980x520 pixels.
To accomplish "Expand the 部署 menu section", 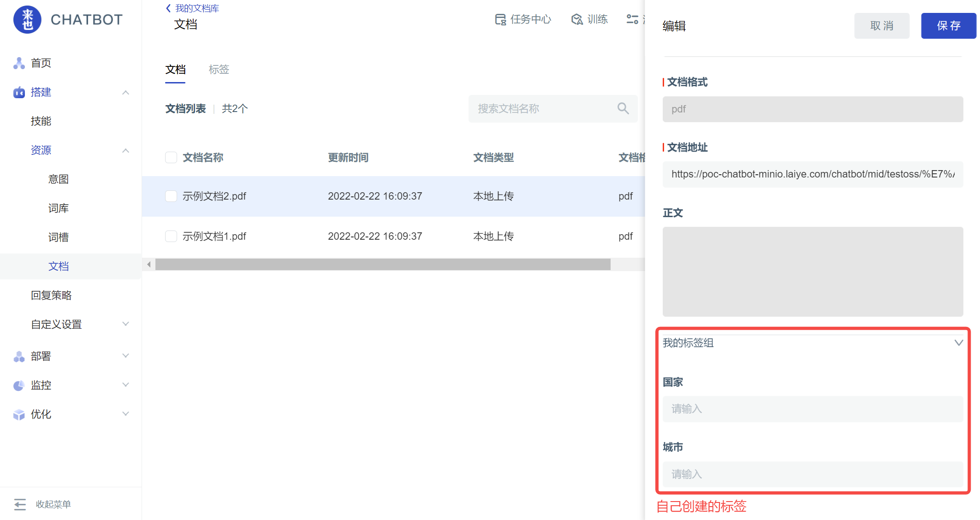I will point(125,356).
